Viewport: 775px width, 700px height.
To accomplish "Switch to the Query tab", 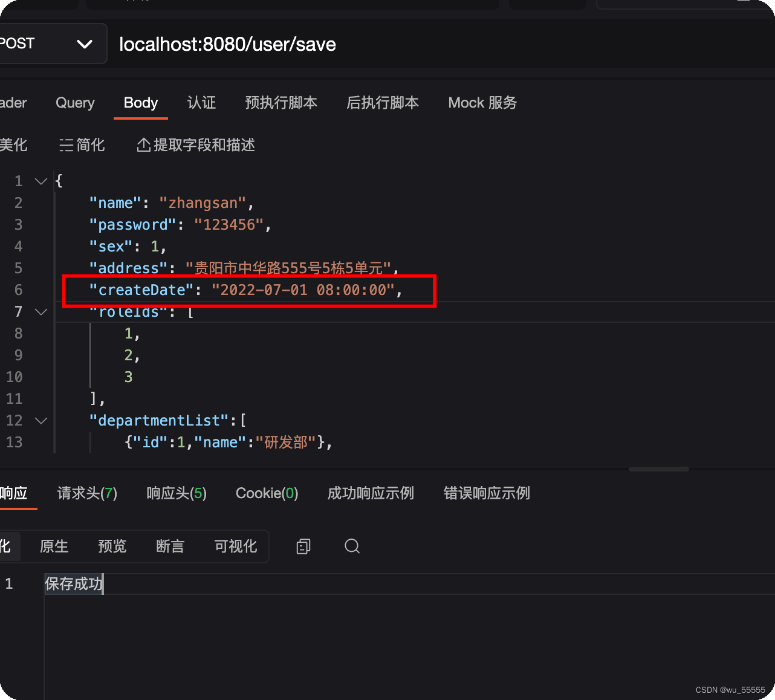I will point(75,103).
